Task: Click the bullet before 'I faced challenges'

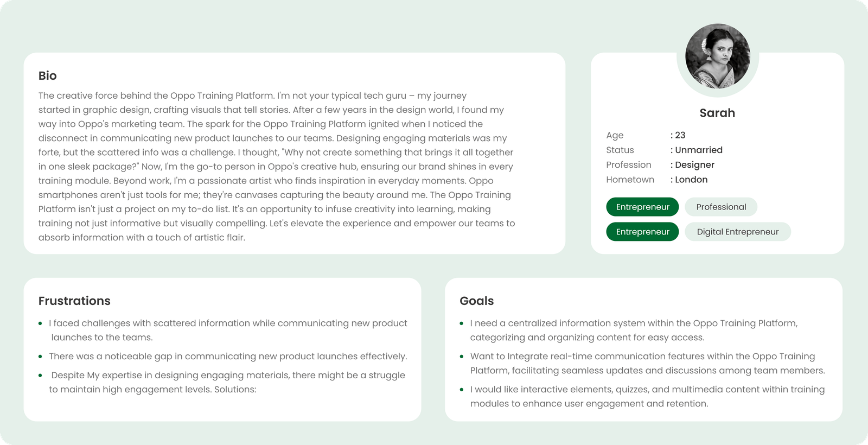Action: 40,323
